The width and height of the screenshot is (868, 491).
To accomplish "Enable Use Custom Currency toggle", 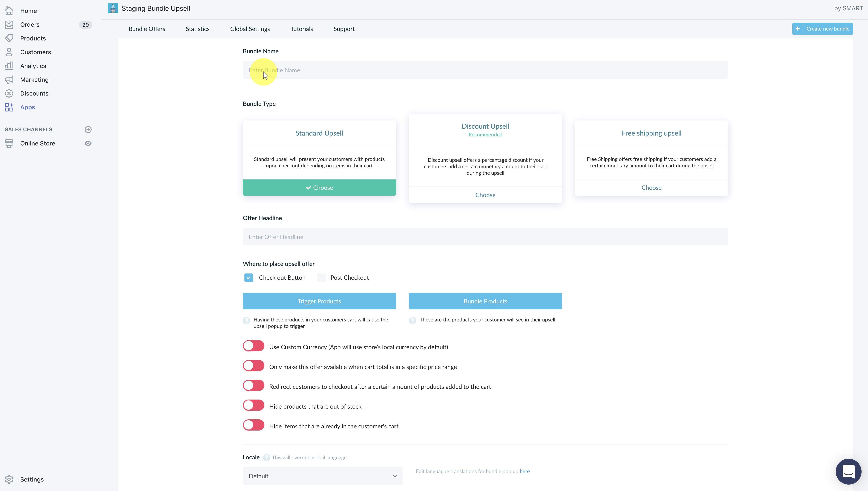I will pos(254,346).
